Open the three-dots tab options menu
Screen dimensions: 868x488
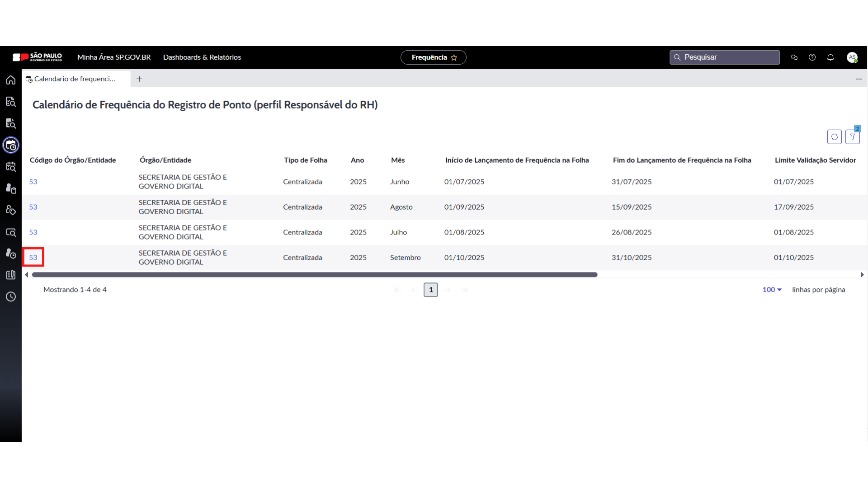coord(859,79)
